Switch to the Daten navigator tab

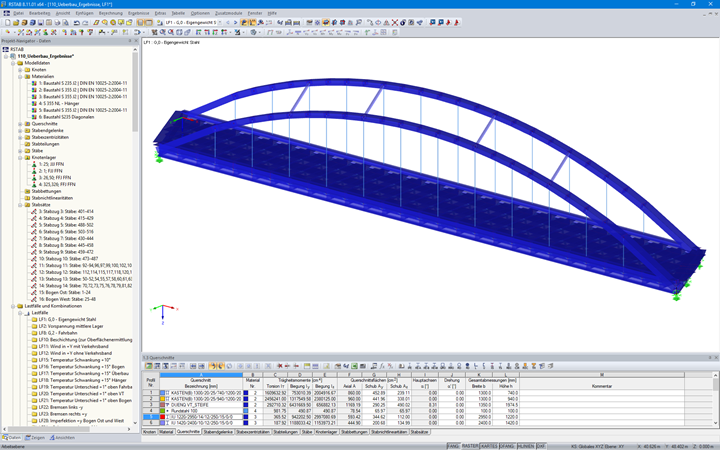click(x=12, y=438)
